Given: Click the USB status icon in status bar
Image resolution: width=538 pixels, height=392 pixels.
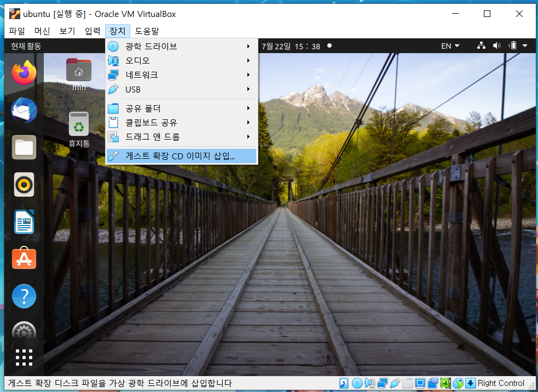Looking at the screenshot, I should click(x=395, y=383).
